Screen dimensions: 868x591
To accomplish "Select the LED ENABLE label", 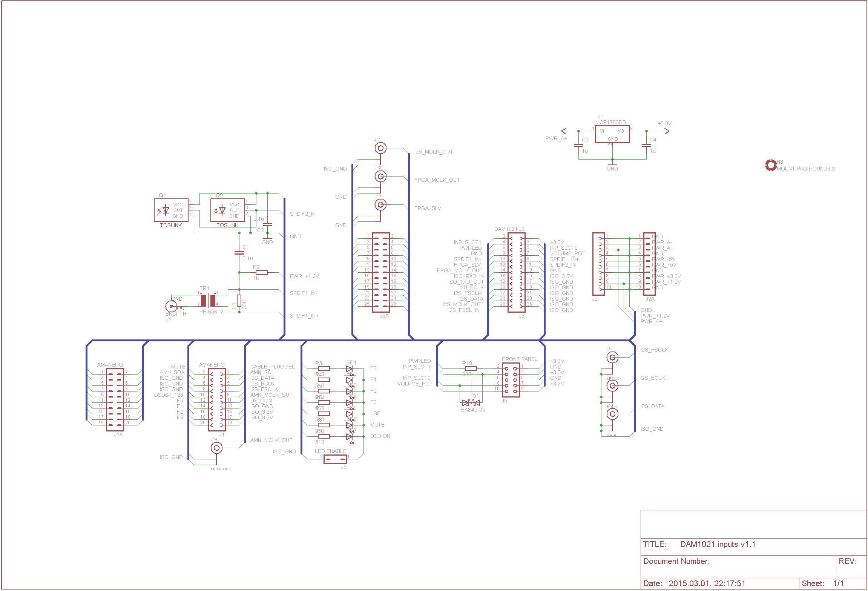I will (x=330, y=451).
